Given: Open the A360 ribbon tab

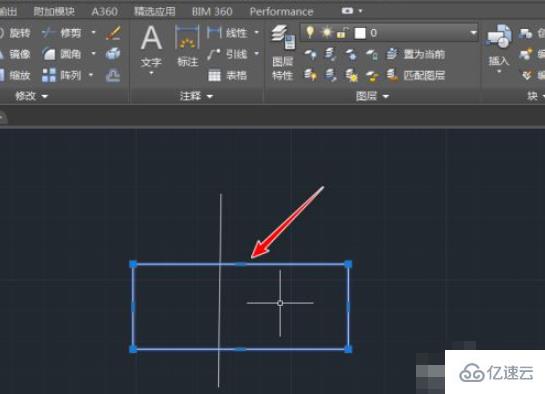Looking at the screenshot, I should pos(104,11).
